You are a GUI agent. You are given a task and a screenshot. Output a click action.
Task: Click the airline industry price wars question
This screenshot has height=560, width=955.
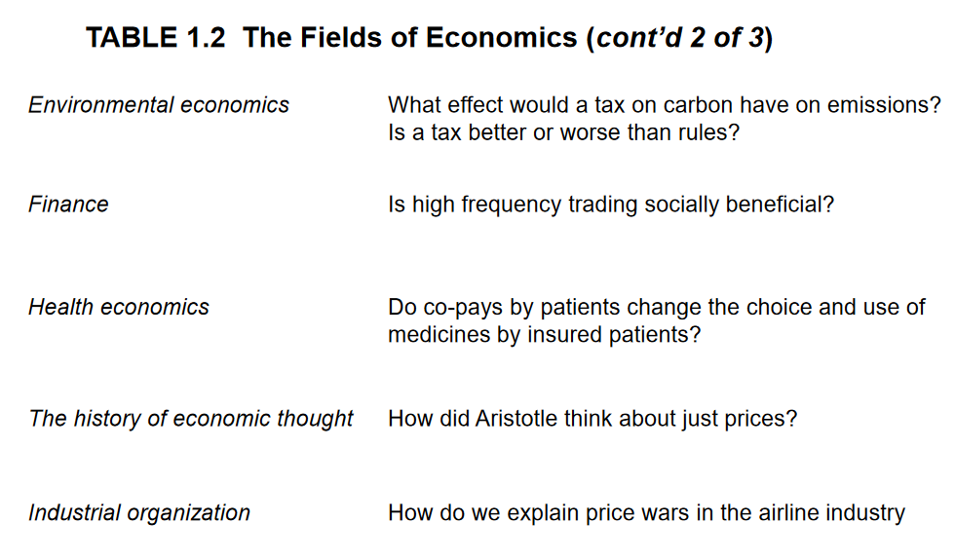point(646,514)
